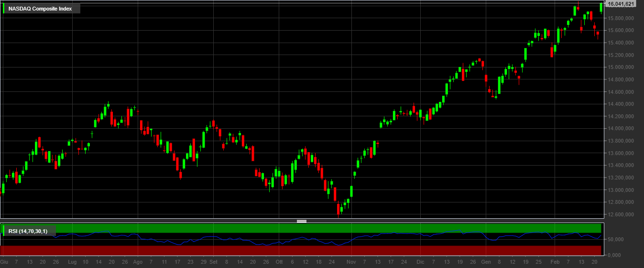Click the Feb month label on time axis
Image resolution: width=644 pixels, height=268 pixels.
(555, 262)
